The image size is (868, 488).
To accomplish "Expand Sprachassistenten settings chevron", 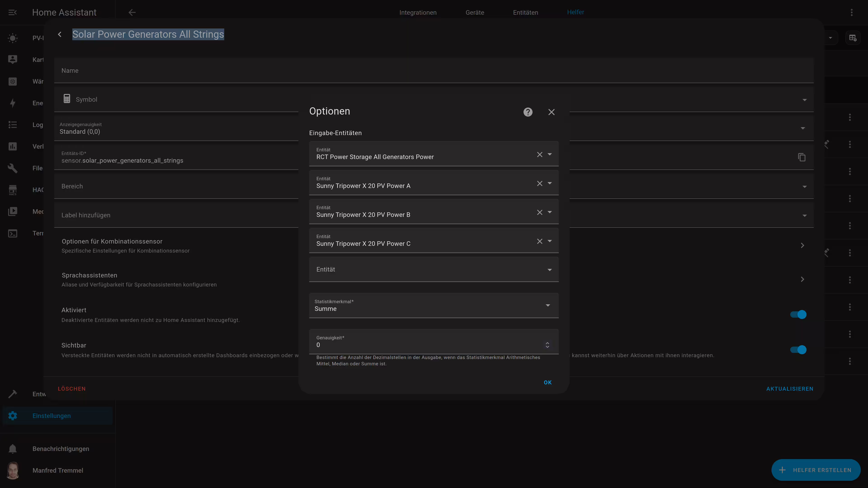I will click(802, 279).
